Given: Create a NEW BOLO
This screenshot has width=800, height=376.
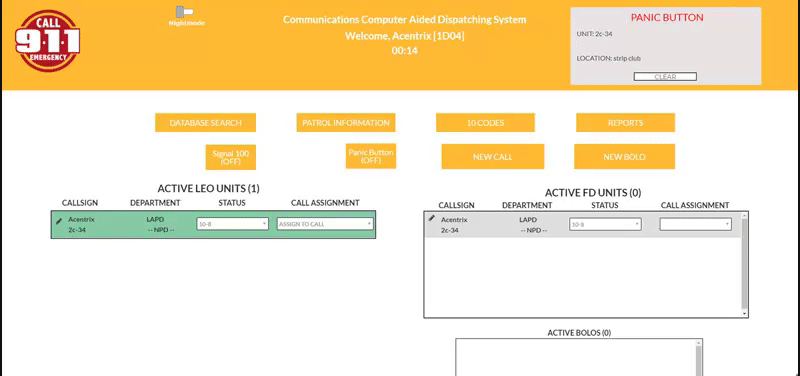Looking at the screenshot, I should coord(624,157).
